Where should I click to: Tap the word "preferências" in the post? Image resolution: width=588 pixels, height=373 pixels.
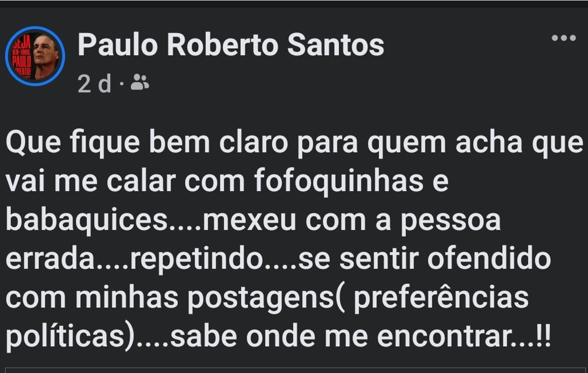(x=440, y=299)
